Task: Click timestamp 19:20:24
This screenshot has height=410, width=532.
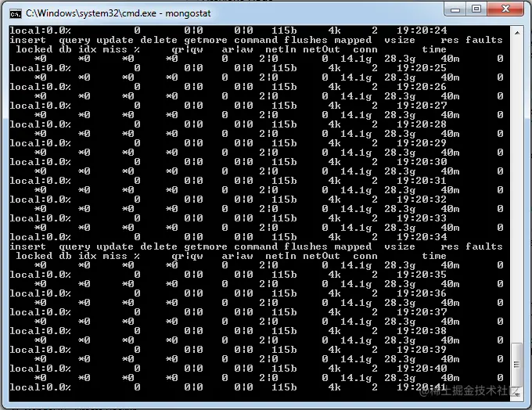Action: tap(422, 31)
